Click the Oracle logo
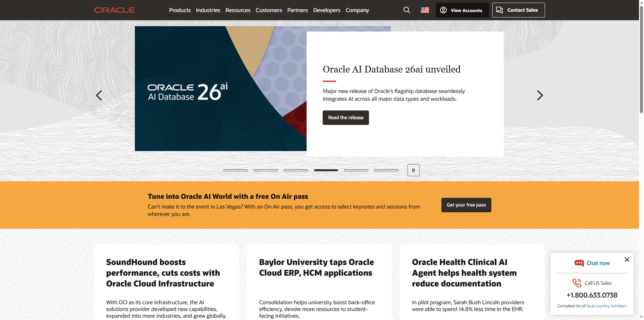Viewport: 644px width, 320px height. 114,10
